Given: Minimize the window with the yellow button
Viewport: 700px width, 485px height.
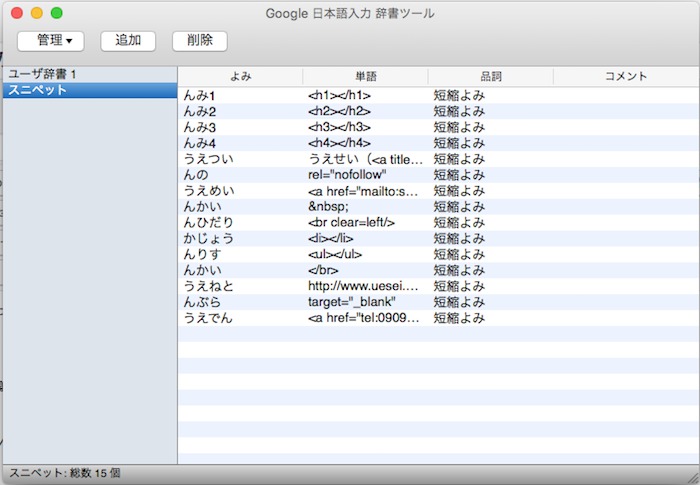Looking at the screenshot, I should tap(37, 13).
